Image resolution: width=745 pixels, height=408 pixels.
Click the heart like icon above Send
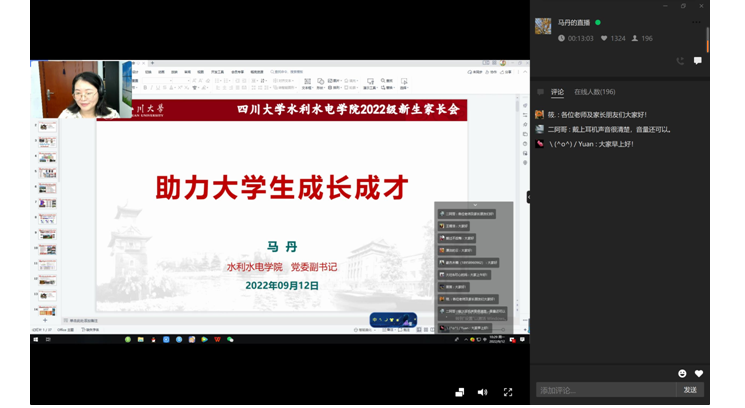tap(698, 373)
